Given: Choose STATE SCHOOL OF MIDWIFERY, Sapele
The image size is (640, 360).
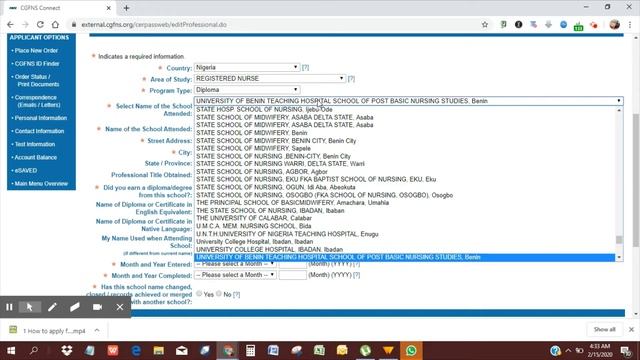Looking at the screenshot, I should (x=404, y=148).
